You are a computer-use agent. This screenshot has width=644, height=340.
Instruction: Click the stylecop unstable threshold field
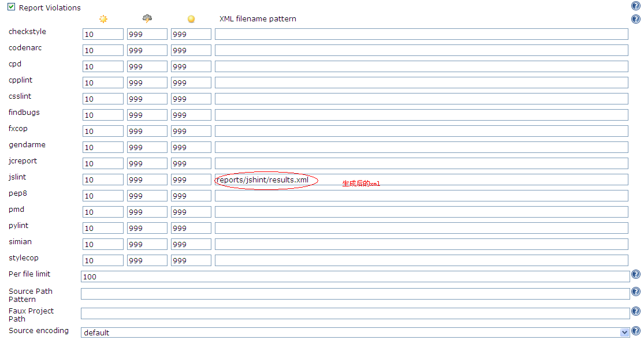pos(191,260)
